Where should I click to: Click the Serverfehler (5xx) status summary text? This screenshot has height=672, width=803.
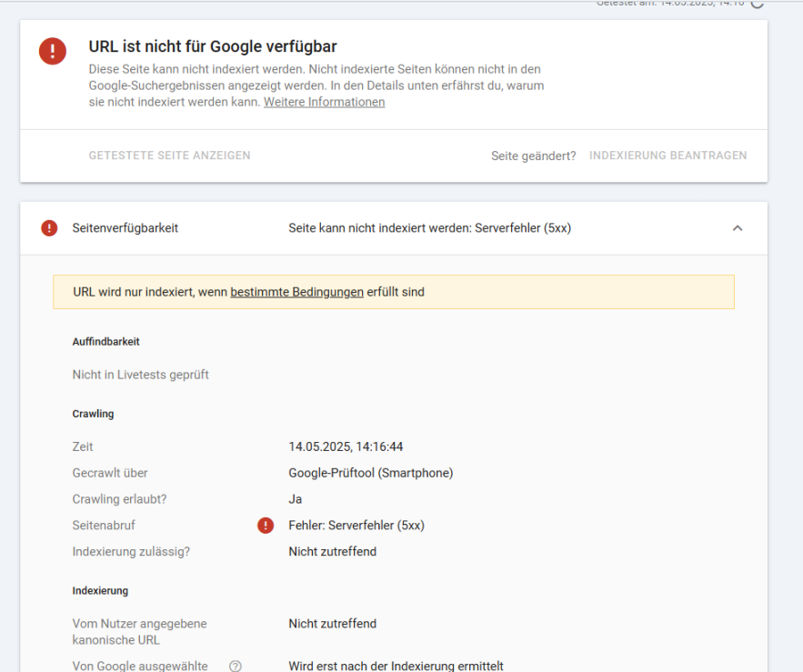coord(429,228)
